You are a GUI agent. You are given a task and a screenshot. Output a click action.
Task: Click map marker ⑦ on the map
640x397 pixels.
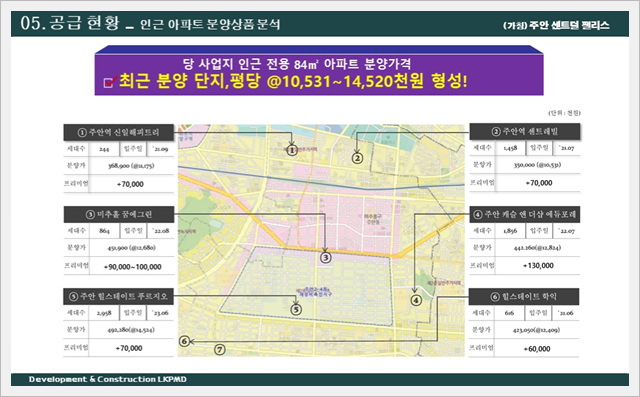[220, 349]
